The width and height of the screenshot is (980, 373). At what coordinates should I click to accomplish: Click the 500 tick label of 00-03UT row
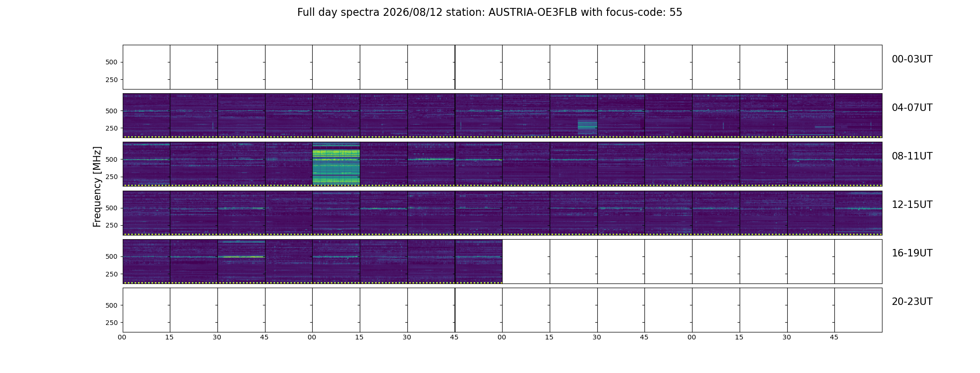click(x=112, y=62)
